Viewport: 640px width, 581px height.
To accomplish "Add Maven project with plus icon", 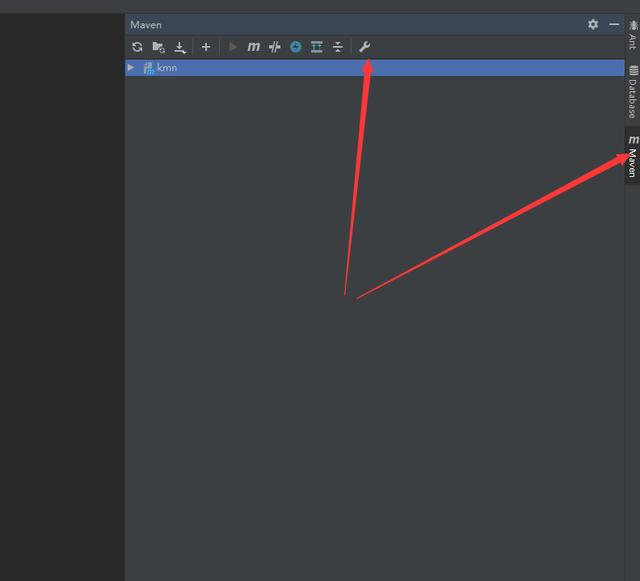I will [x=206, y=47].
